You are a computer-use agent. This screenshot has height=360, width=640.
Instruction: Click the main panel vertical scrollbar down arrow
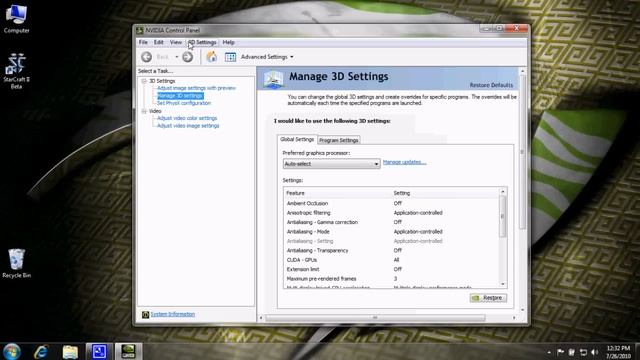[522, 310]
